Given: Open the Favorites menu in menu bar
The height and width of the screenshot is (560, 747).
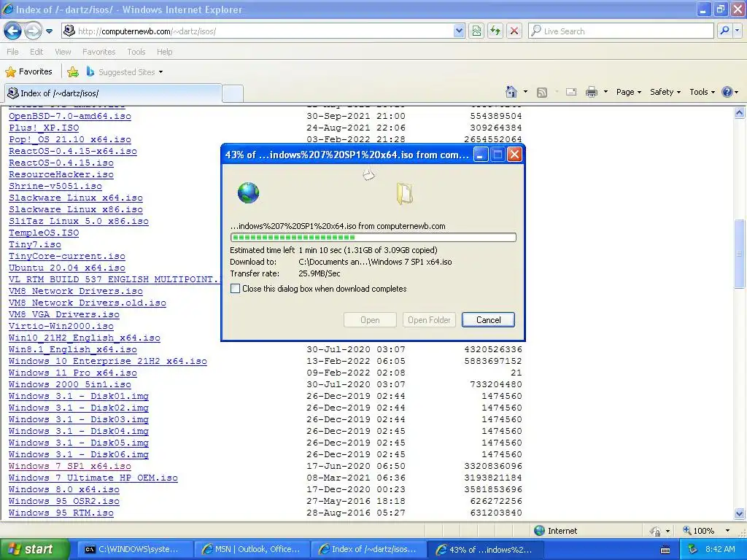Looking at the screenshot, I should (x=98, y=52).
